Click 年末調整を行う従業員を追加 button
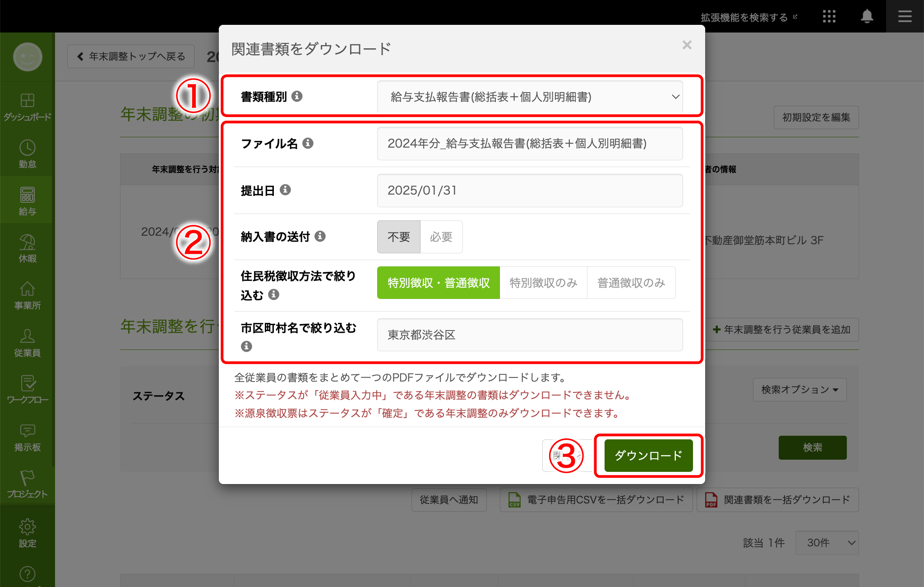The image size is (924, 587). tap(781, 330)
